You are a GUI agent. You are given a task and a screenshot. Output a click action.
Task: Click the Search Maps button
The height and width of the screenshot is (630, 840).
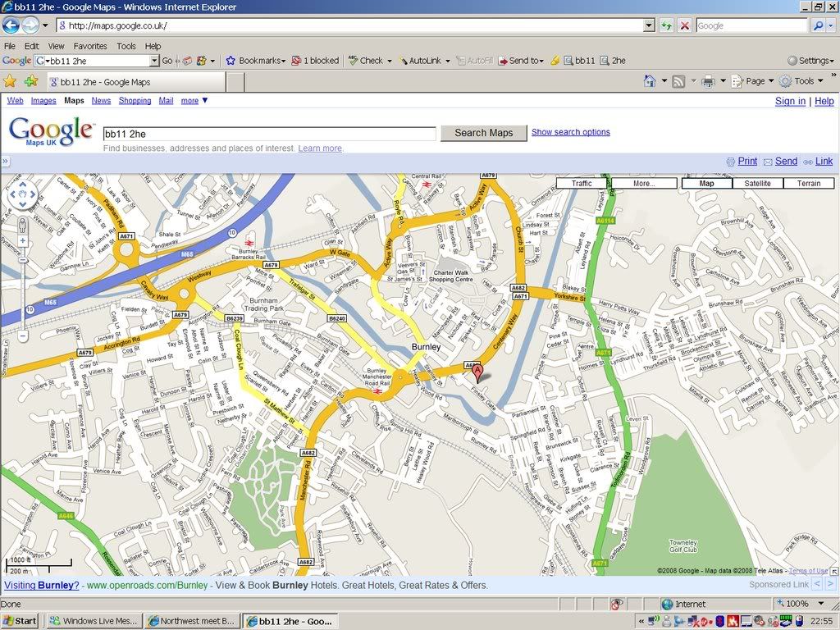click(x=484, y=133)
